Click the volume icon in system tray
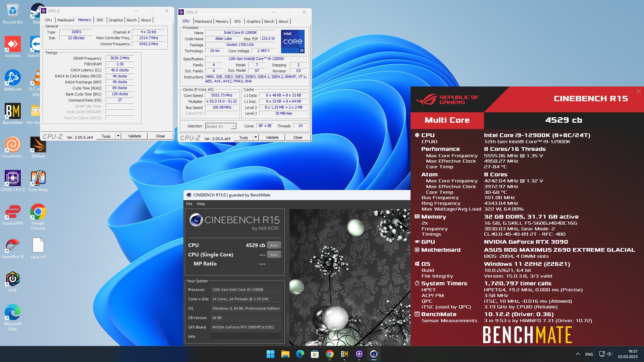644x362 pixels. [x=609, y=354]
